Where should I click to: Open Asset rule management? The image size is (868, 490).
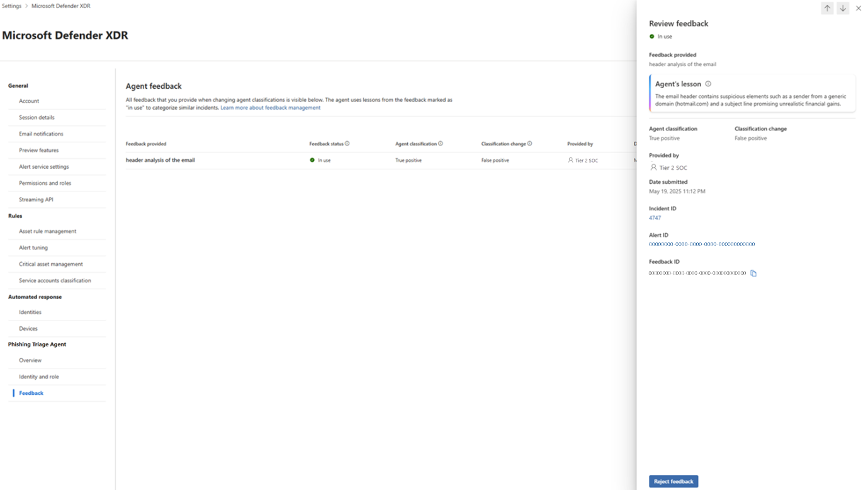coord(47,231)
